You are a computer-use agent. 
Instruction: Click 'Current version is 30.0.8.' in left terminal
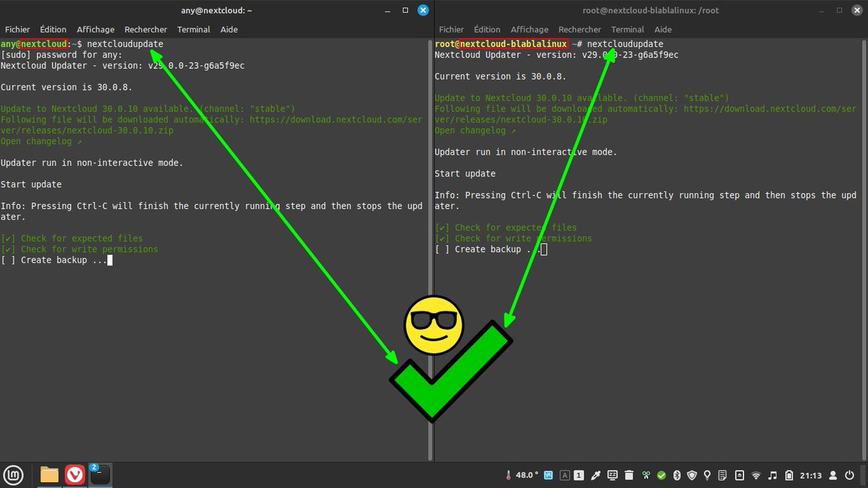67,87
